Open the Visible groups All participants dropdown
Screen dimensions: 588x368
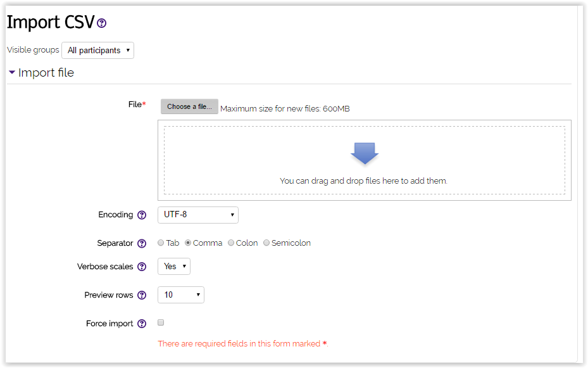pos(98,50)
